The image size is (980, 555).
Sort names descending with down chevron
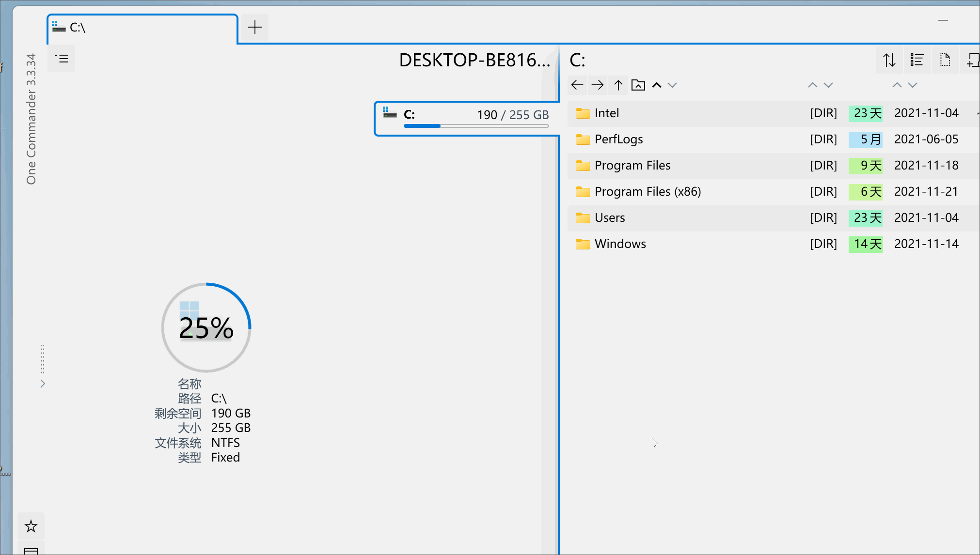[x=672, y=85]
